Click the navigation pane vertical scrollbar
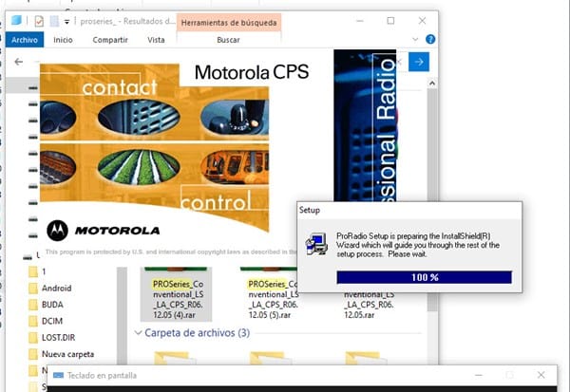 click(x=122, y=315)
